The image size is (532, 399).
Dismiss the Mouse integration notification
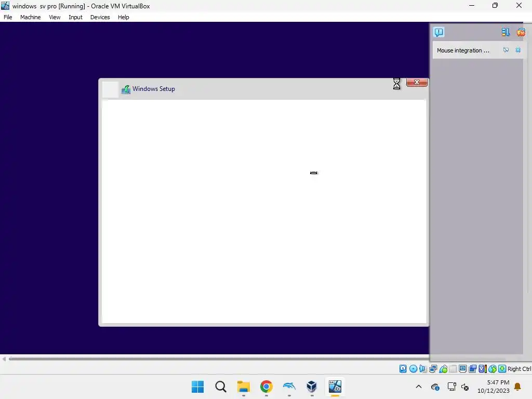click(518, 50)
